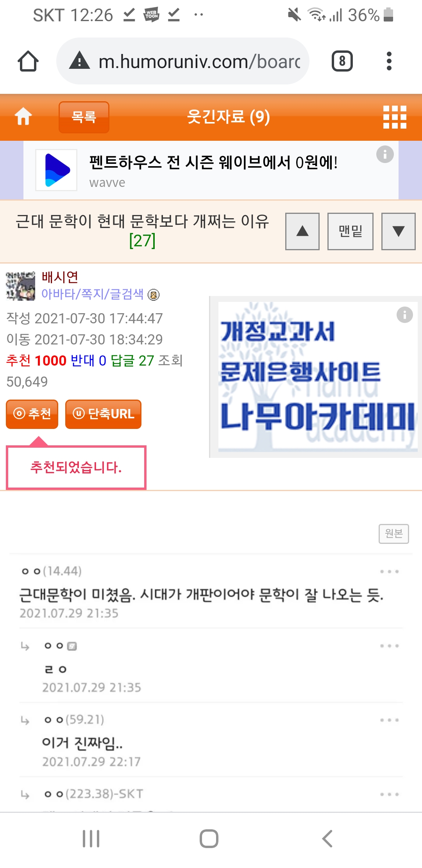
Task: Open the 아바타/쪽지/글검색 author link
Action: coord(93,294)
